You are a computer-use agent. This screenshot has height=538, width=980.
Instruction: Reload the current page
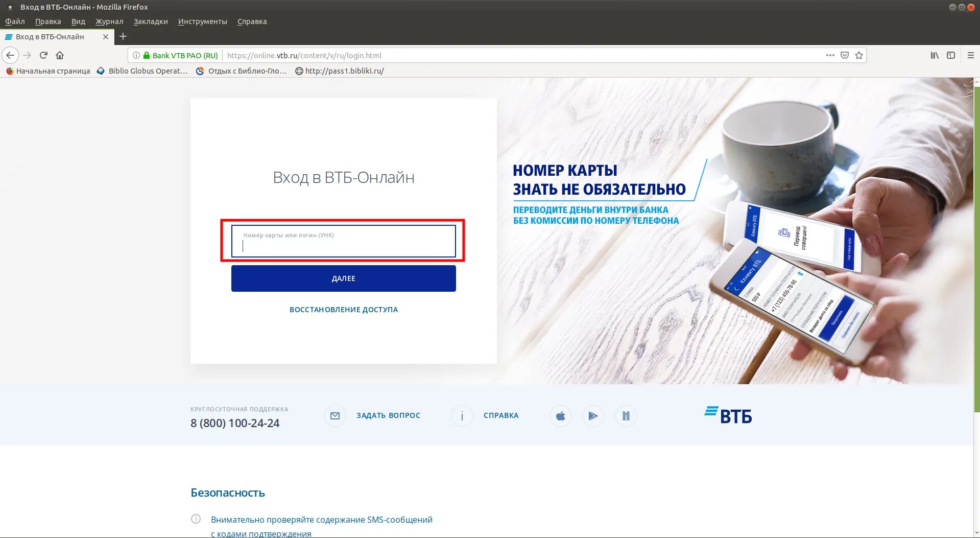tap(43, 55)
